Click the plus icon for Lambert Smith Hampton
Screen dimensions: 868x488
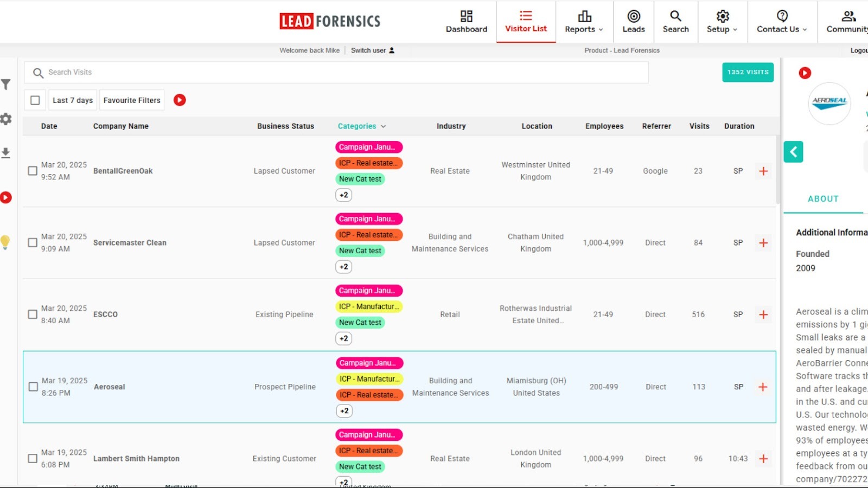pos(763,459)
